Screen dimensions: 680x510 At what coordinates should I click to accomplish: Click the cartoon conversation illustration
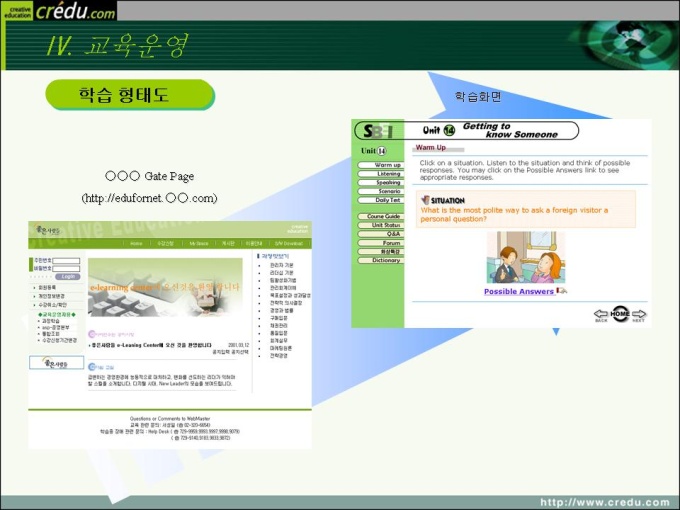(526, 257)
